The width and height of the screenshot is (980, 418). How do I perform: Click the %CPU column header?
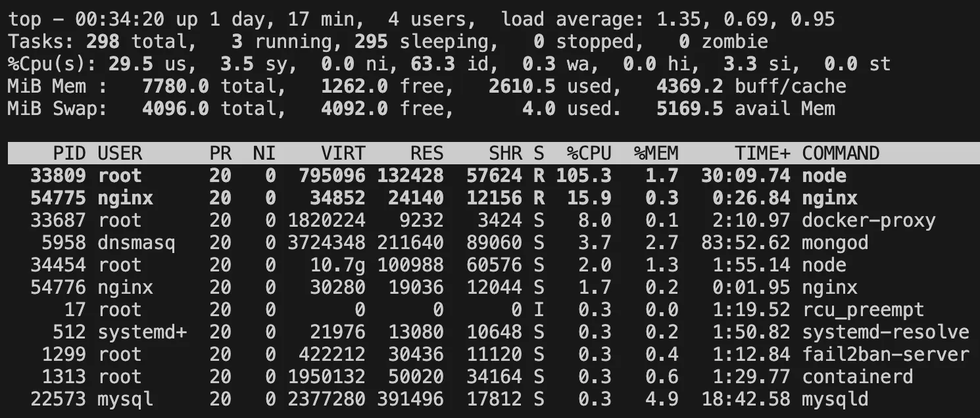coord(589,154)
